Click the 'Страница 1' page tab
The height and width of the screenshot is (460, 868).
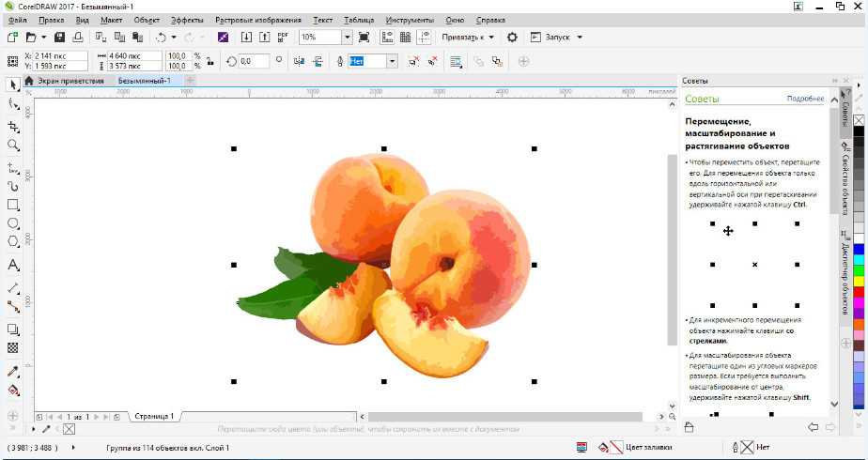154,415
